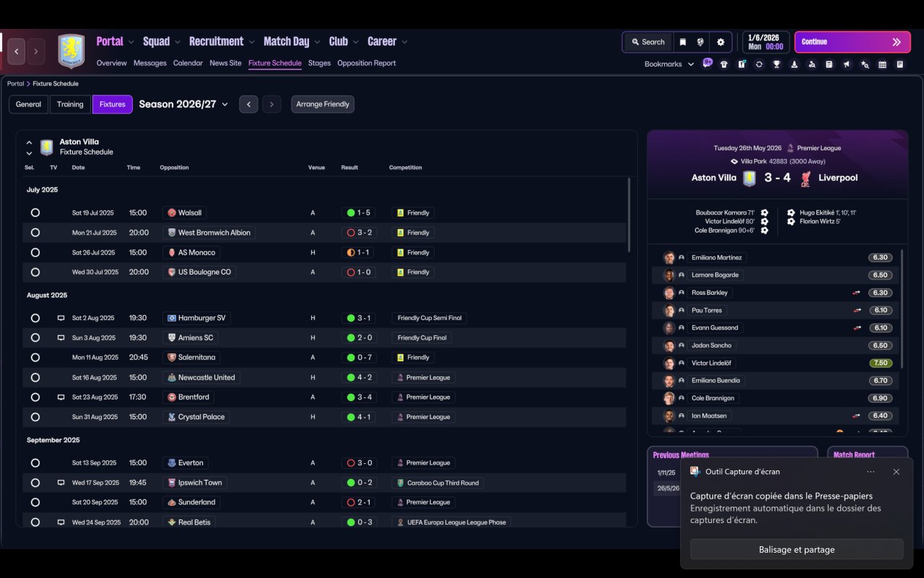Click the Liverpool crest in match summary
This screenshot has height=578, width=924.
(x=806, y=178)
